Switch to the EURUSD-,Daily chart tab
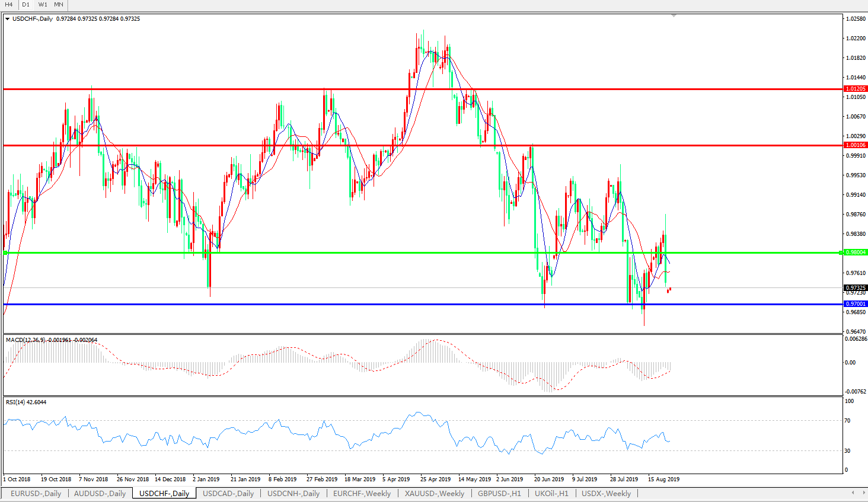Viewport: 868px width, 502px height. click(x=36, y=494)
